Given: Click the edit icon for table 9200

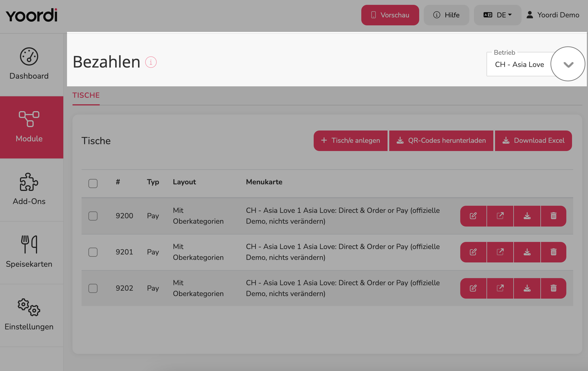Looking at the screenshot, I should click(x=473, y=216).
